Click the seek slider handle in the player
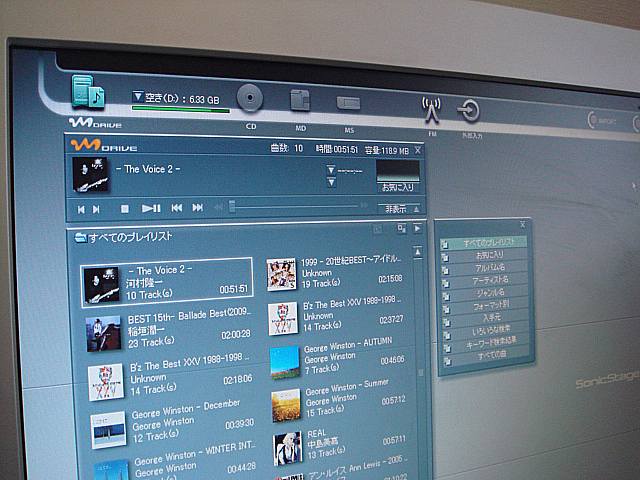The image size is (640, 480). 232,206
